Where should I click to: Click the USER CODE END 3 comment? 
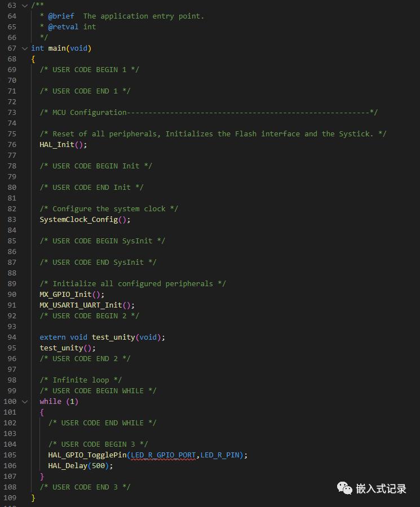click(85, 487)
